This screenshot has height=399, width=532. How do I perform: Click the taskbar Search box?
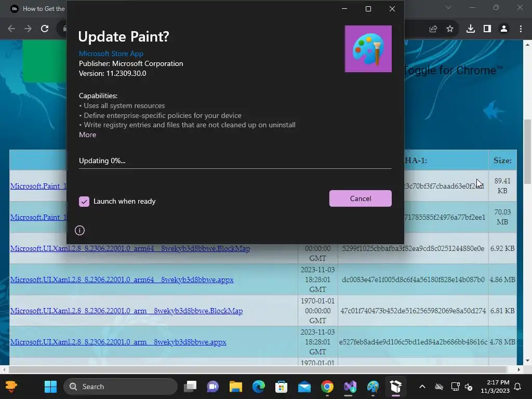click(121, 387)
